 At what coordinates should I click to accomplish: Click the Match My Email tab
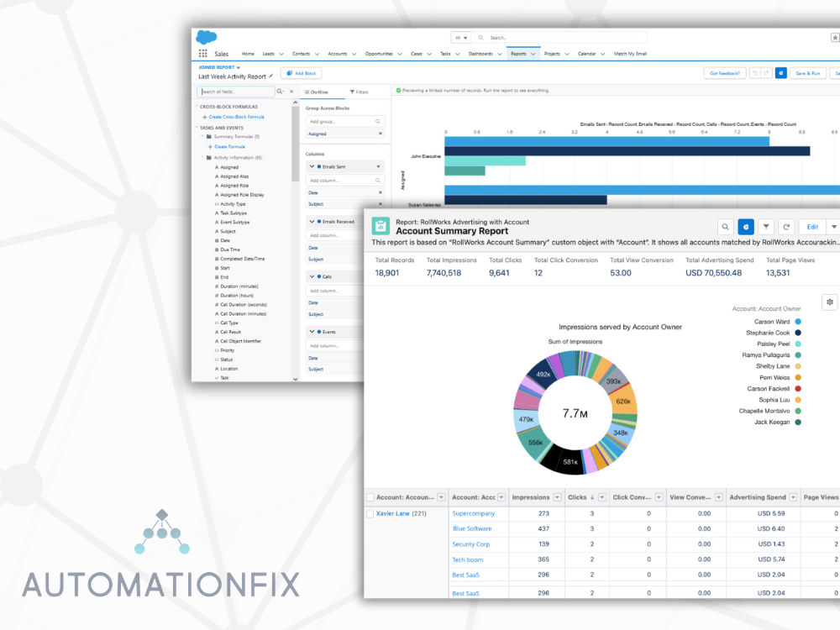coord(630,54)
